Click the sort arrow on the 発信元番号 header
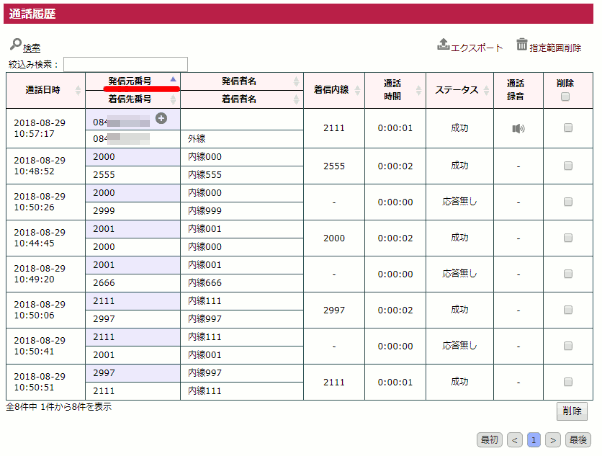The width and height of the screenshot is (602, 456). pyautogui.click(x=174, y=79)
